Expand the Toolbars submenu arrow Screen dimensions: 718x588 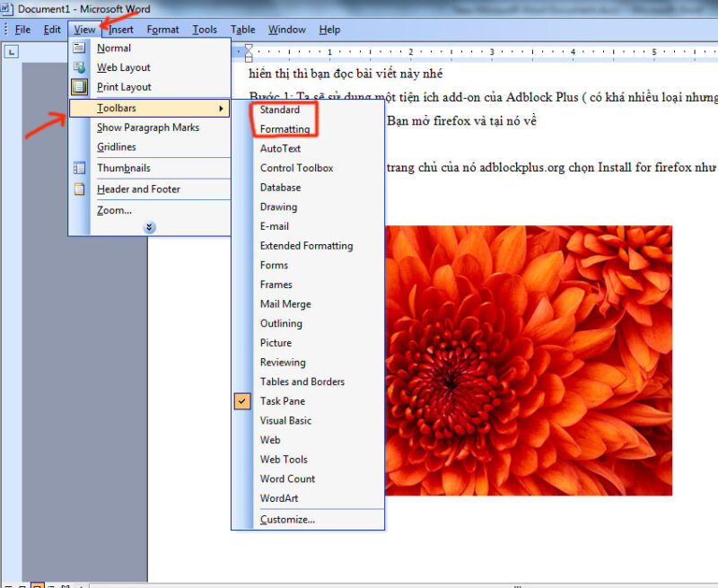tap(221, 109)
